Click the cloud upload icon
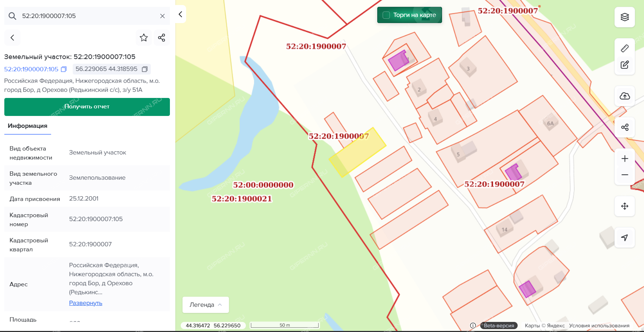Screen dimensions: 644x332 625,96
